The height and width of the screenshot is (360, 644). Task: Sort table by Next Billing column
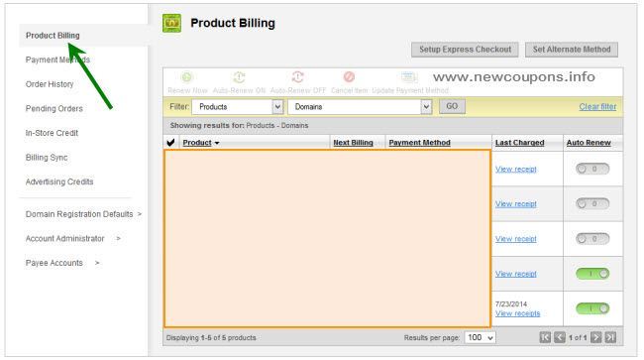(353, 143)
